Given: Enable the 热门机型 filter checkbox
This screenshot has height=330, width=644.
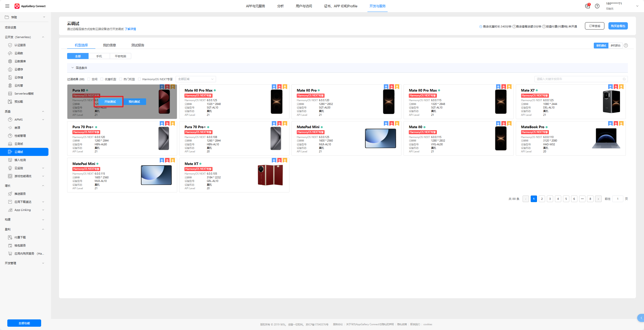Looking at the screenshot, I should pos(121,79).
